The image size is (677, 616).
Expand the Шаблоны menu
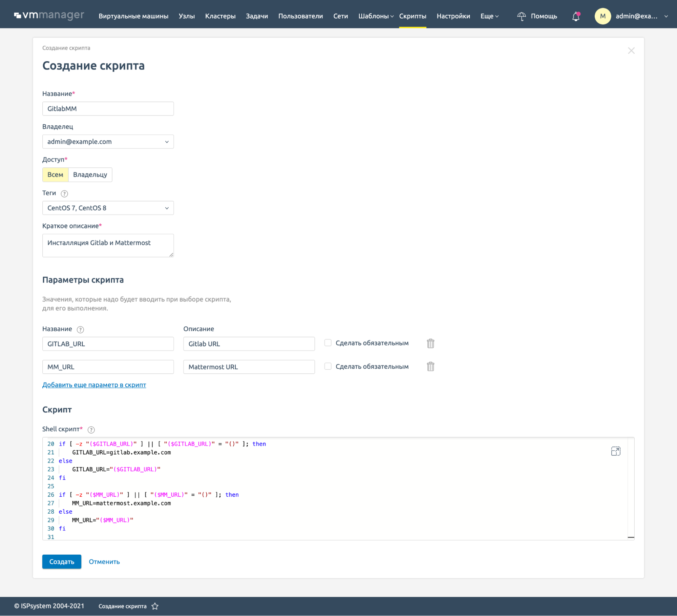pos(376,16)
